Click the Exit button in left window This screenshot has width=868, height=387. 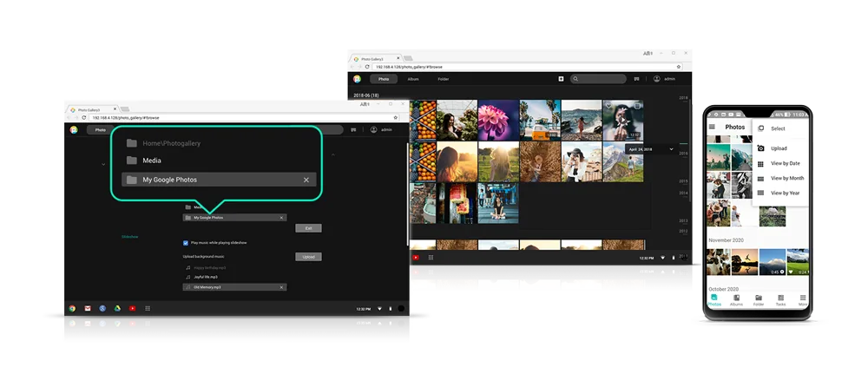308,228
